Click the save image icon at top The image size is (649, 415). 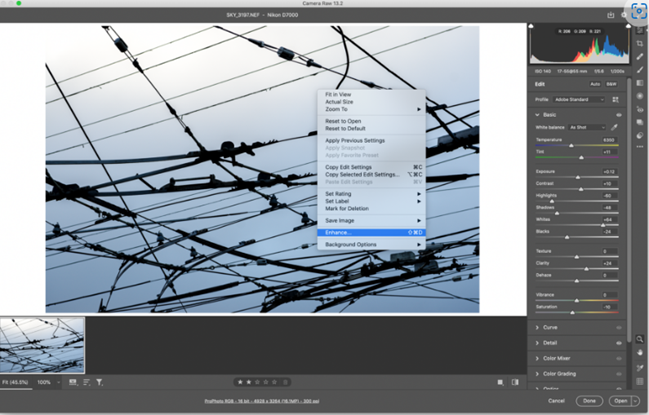610,16
